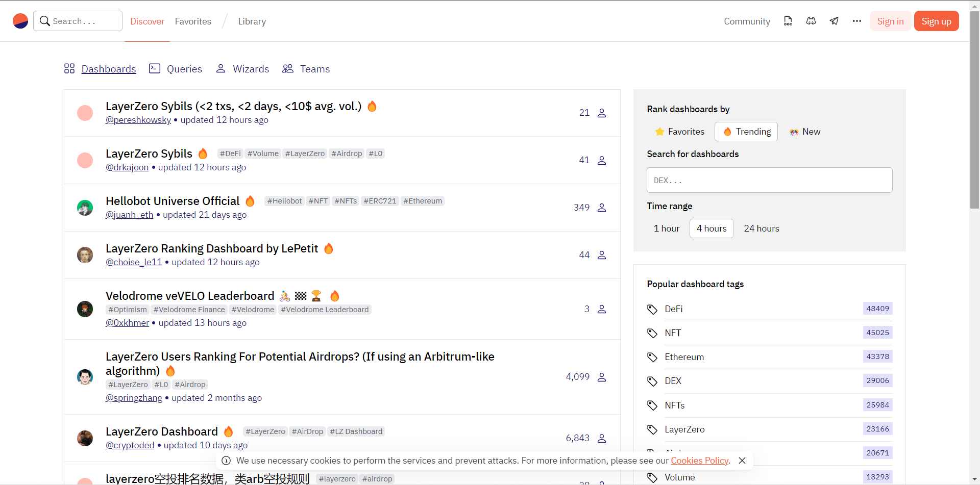
Task: Set time range to 24 hours
Action: click(x=762, y=228)
